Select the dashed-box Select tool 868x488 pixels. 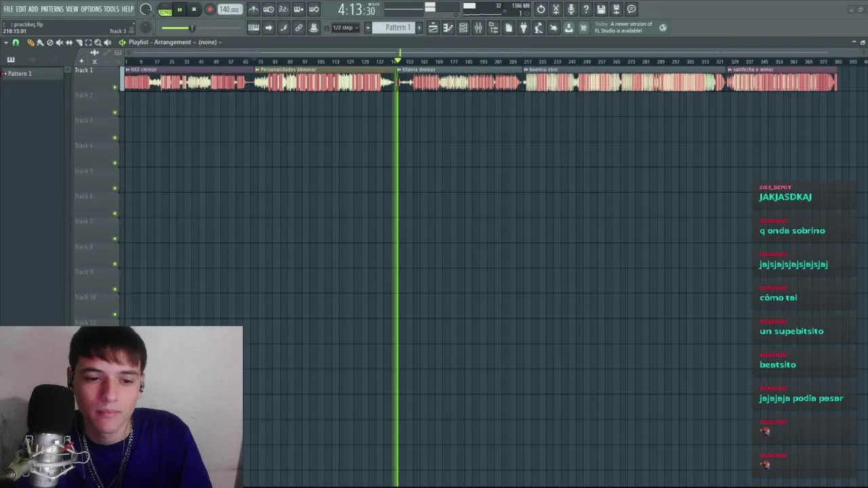[x=88, y=43]
